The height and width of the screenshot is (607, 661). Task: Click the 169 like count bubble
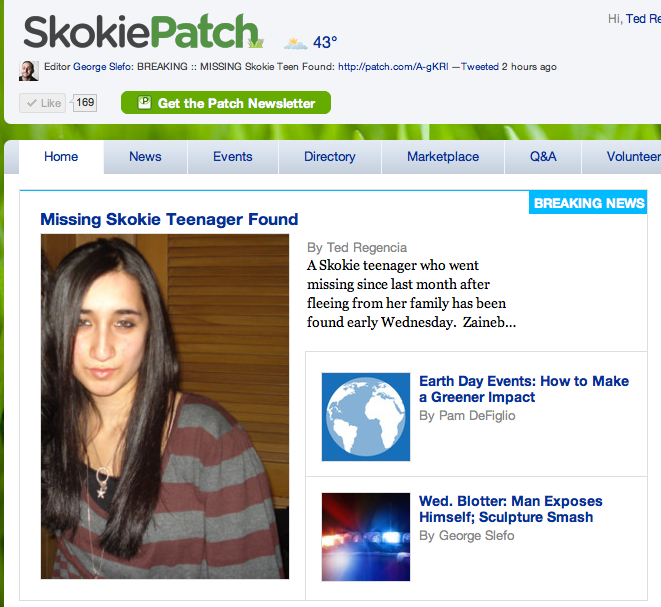(84, 103)
